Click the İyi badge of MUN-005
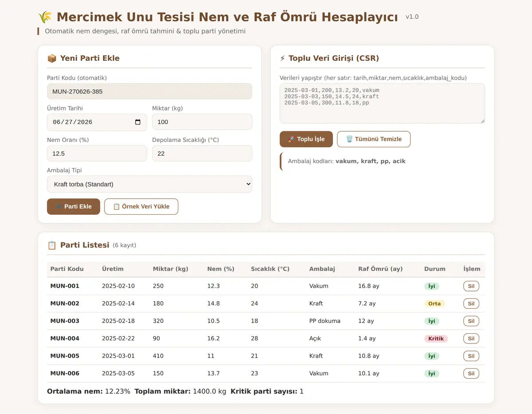Screen dimensions: 532x414 click(x=432, y=356)
